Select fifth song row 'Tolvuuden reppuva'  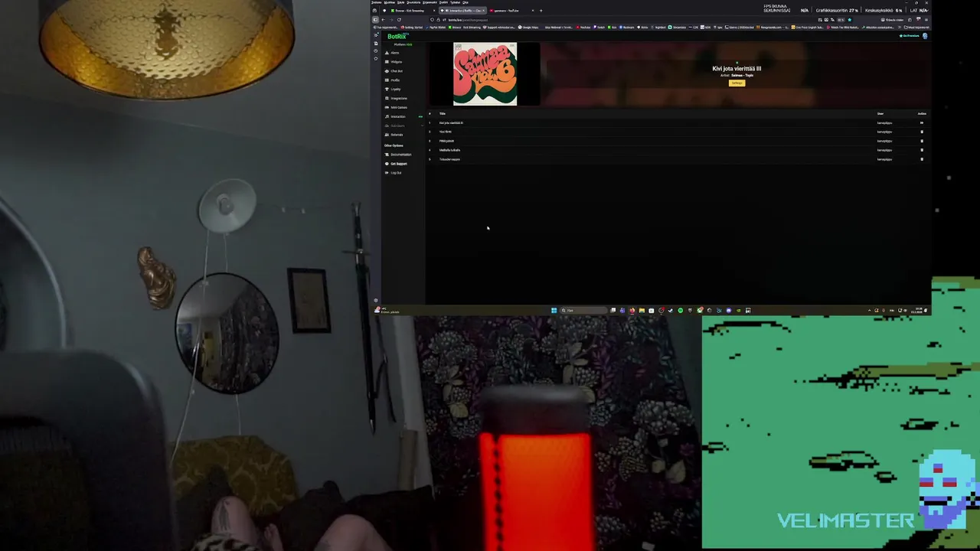coord(678,159)
